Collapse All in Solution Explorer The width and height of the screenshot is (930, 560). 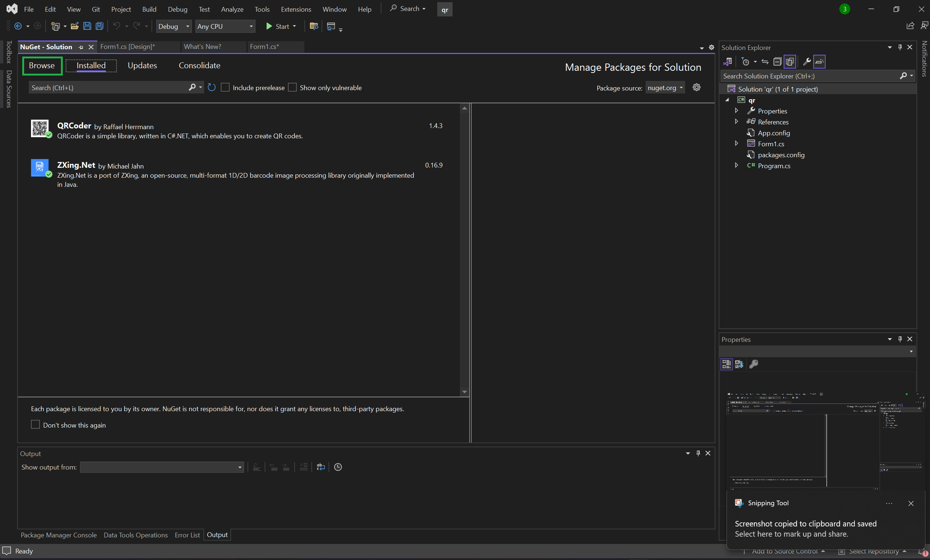coord(777,62)
